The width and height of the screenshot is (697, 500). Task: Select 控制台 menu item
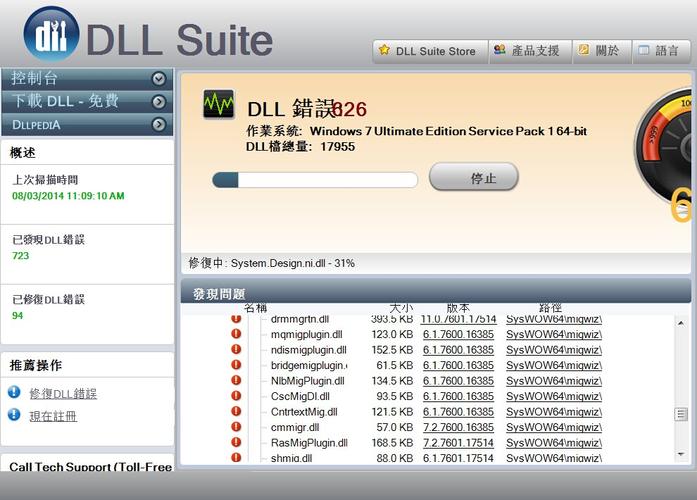(x=87, y=79)
